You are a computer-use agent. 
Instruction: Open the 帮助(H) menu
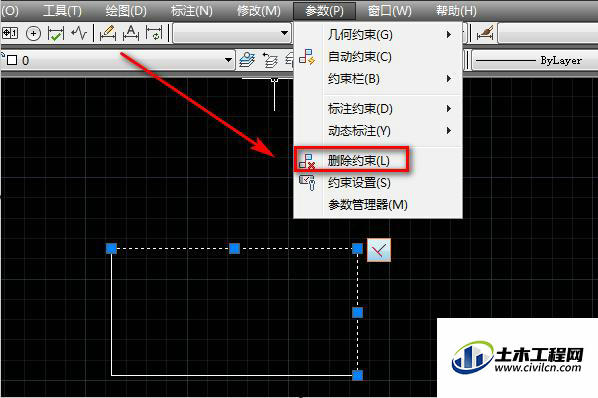pyautogui.click(x=456, y=11)
